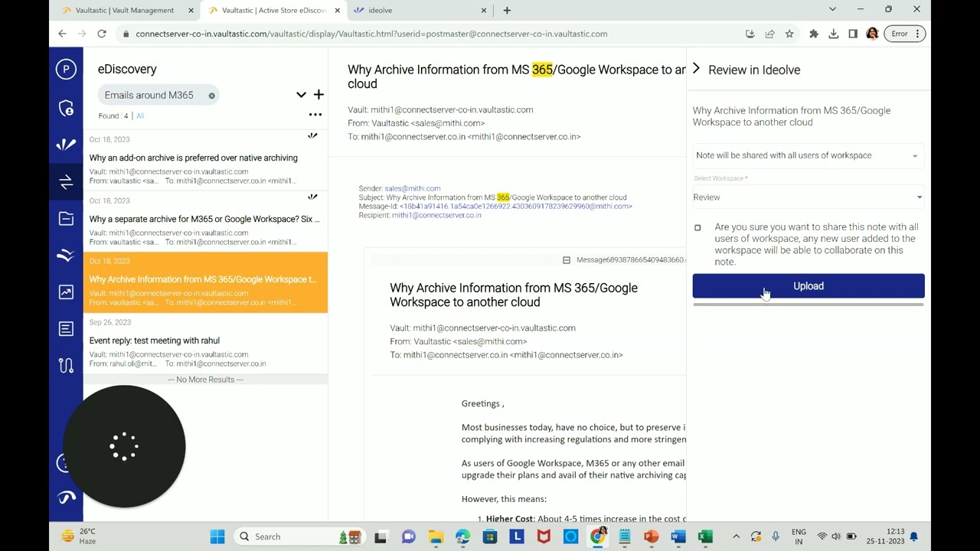Bookmark this page with star icon
Viewport: 980px width, 551px height.
pos(789,34)
